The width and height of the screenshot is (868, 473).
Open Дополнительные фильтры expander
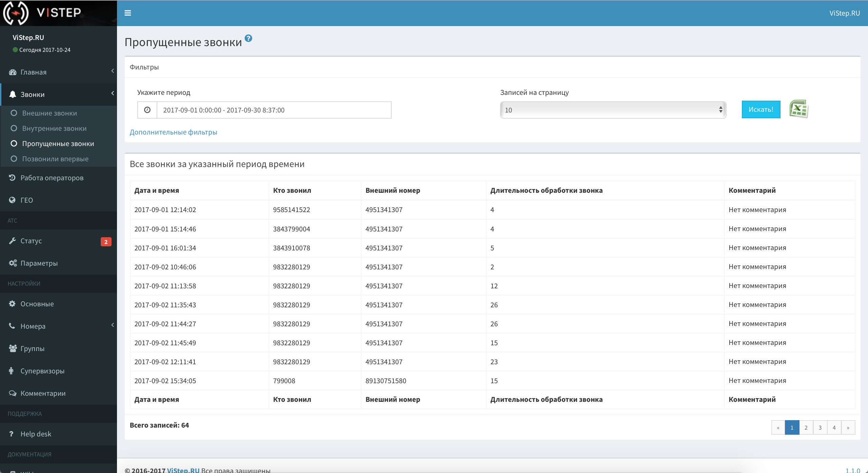(173, 132)
